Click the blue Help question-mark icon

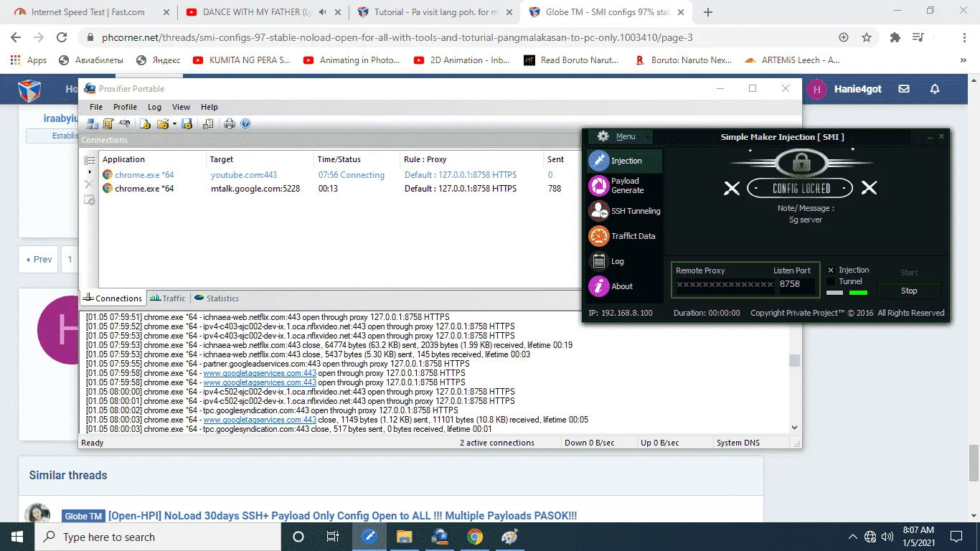[x=245, y=124]
